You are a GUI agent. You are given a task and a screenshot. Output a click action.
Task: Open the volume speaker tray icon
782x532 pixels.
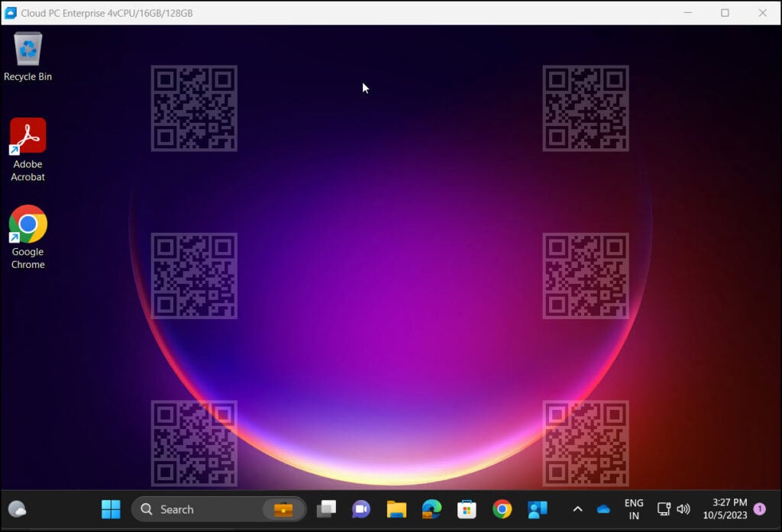(683, 509)
